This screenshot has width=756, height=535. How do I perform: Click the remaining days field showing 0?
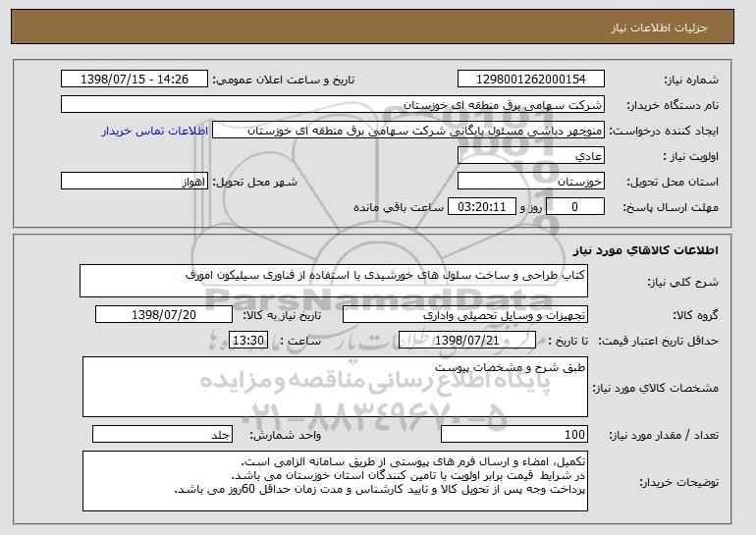click(574, 207)
